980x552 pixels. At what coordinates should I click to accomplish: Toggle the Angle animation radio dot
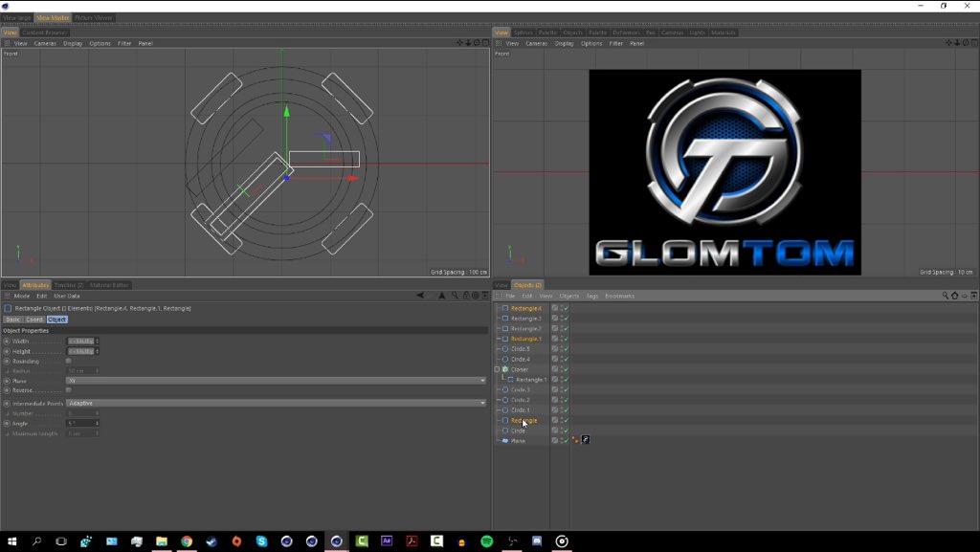point(7,424)
